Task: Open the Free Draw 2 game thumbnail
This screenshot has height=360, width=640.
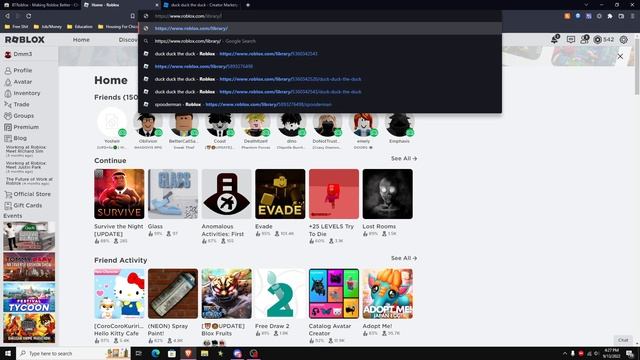Action: (x=280, y=293)
